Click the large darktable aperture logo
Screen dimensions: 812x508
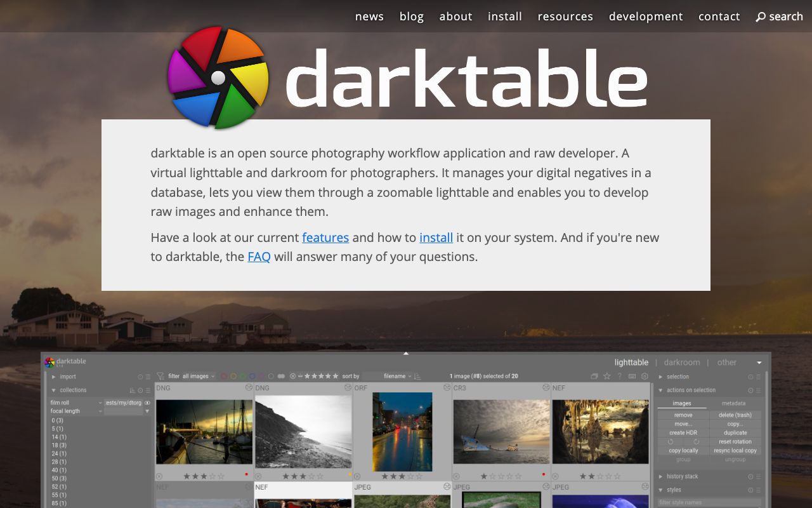(218, 77)
